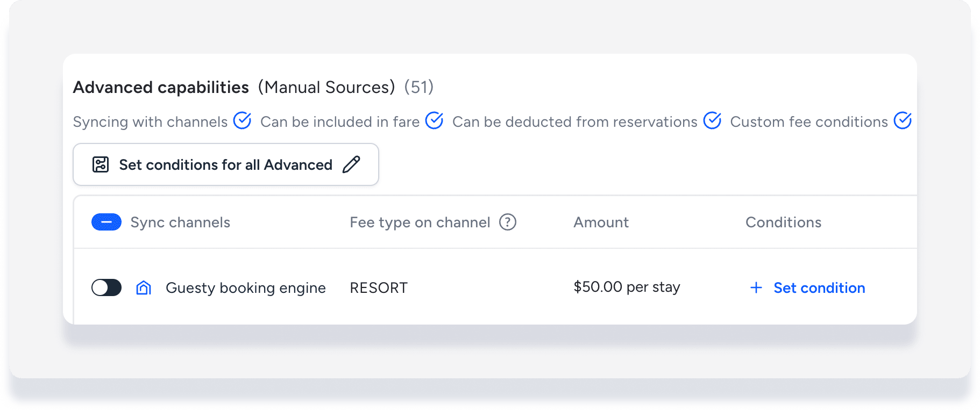Click the pencil edit icon

click(351, 164)
